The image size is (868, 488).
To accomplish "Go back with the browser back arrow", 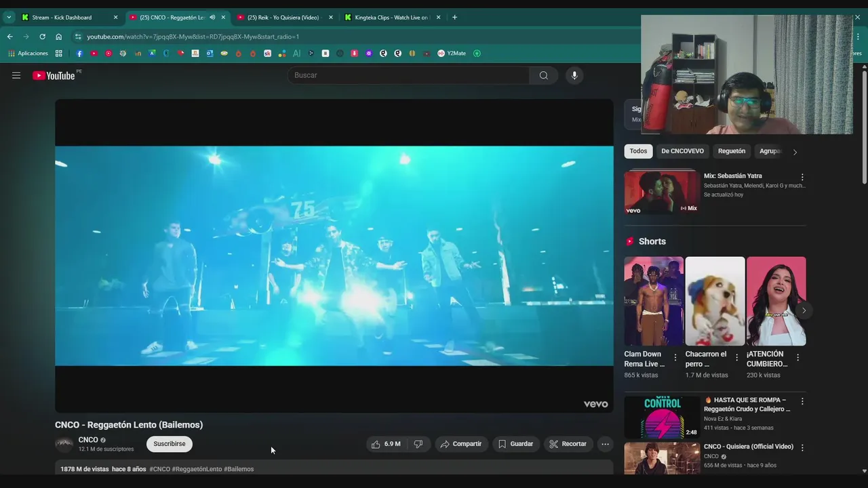I will click(x=9, y=37).
